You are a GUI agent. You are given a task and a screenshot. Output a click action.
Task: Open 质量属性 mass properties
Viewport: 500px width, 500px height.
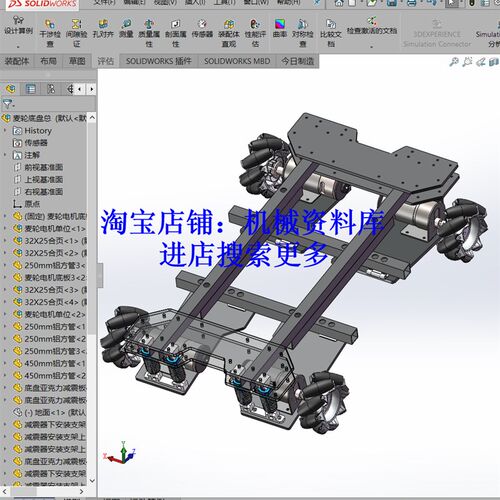(149, 33)
